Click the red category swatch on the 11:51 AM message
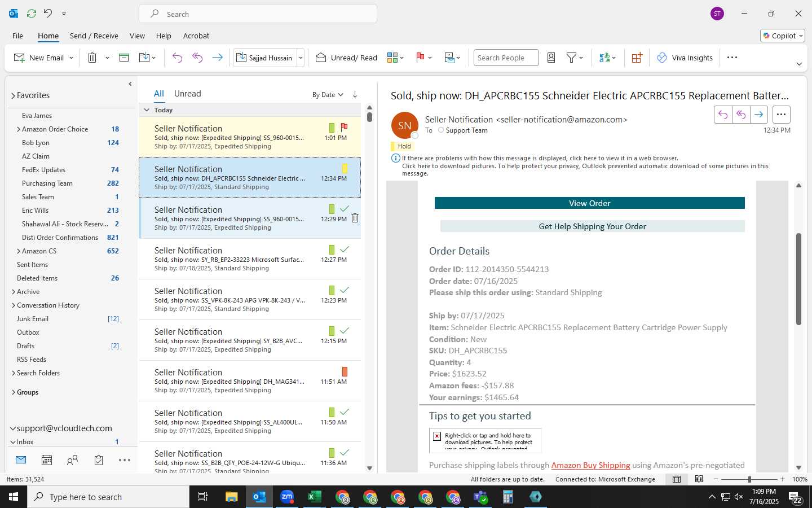Image resolution: width=812 pixels, height=508 pixels. click(x=345, y=371)
